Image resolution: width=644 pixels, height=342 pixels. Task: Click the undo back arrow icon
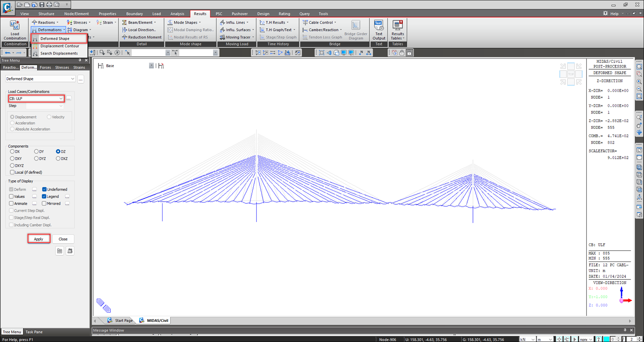(x=8, y=53)
